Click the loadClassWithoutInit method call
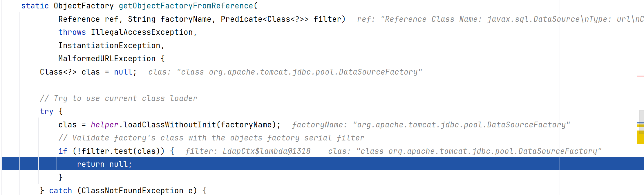The width and height of the screenshot is (644, 195). click(x=169, y=125)
